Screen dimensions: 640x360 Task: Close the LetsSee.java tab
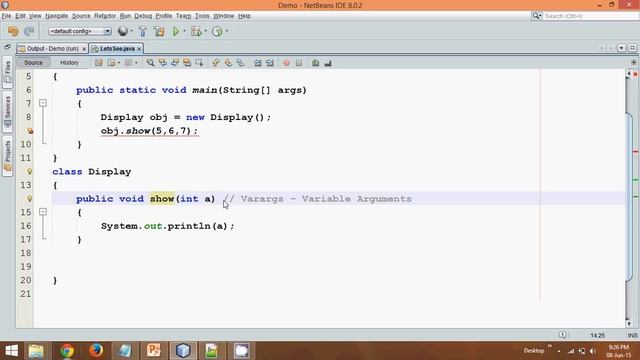click(x=139, y=49)
